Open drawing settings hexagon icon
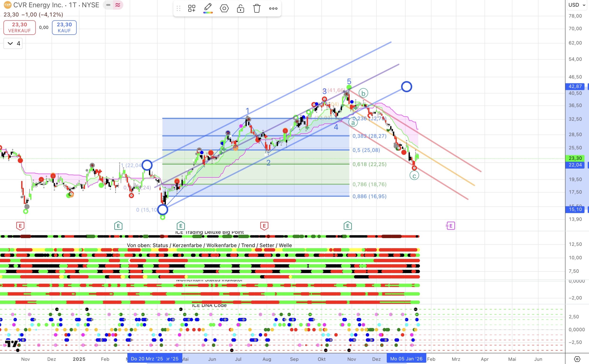The width and height of the screenshot is (589, 364). coord(224,8)
